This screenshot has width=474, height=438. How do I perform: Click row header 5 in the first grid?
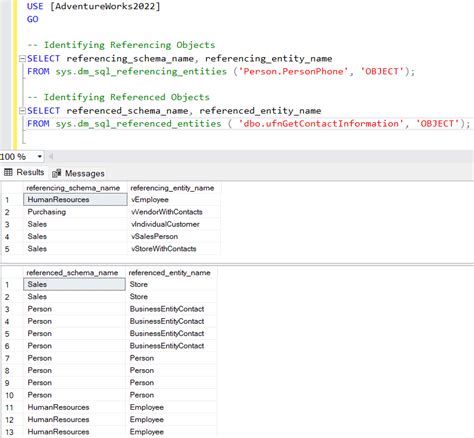click(12, 249)
